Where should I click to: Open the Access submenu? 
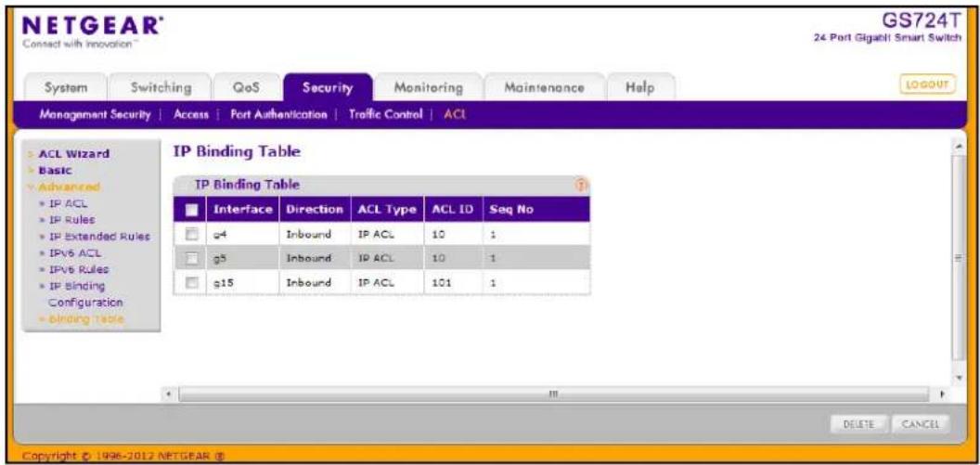[190, 115]
